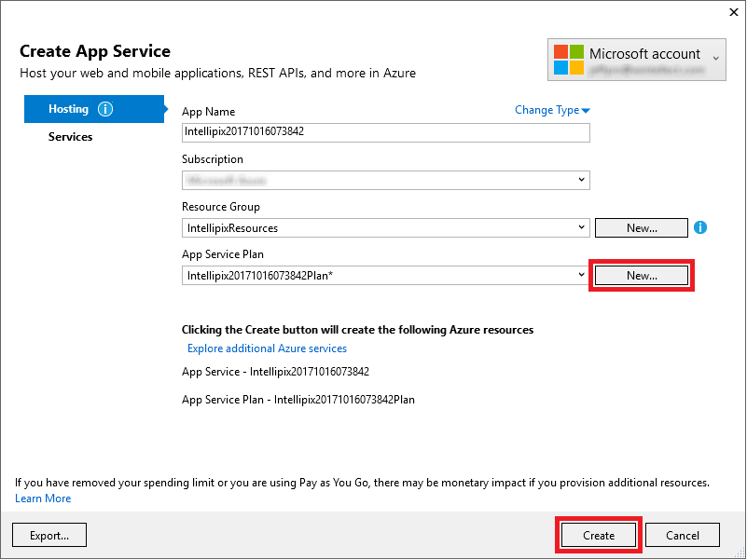Close the Create App Service dialog
This screenshot has width=747, height=560.
pos(728,12)
